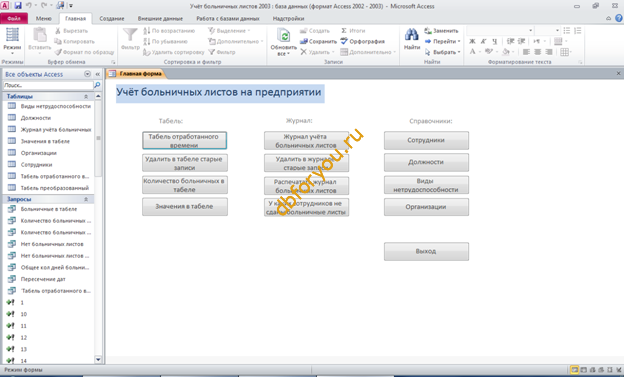Open the quick access toolbar customize arrow
624x377 pixels.
71,6
